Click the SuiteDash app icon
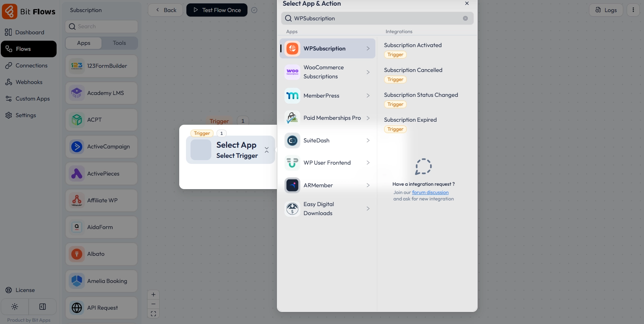The height and width of the screenshot is (324, 644). pyautogui.click(x=292, y=141)
